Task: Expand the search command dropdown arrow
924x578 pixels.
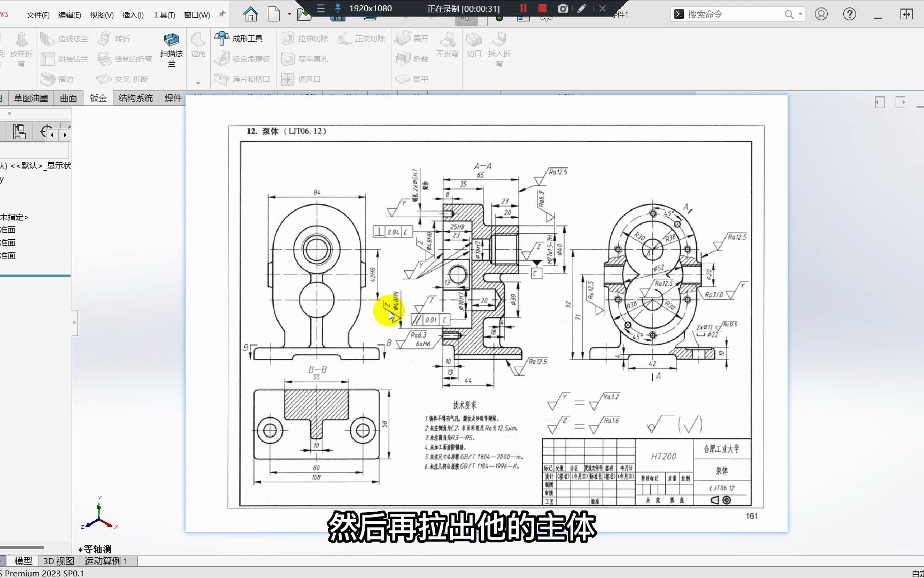Action: [800, 14]
